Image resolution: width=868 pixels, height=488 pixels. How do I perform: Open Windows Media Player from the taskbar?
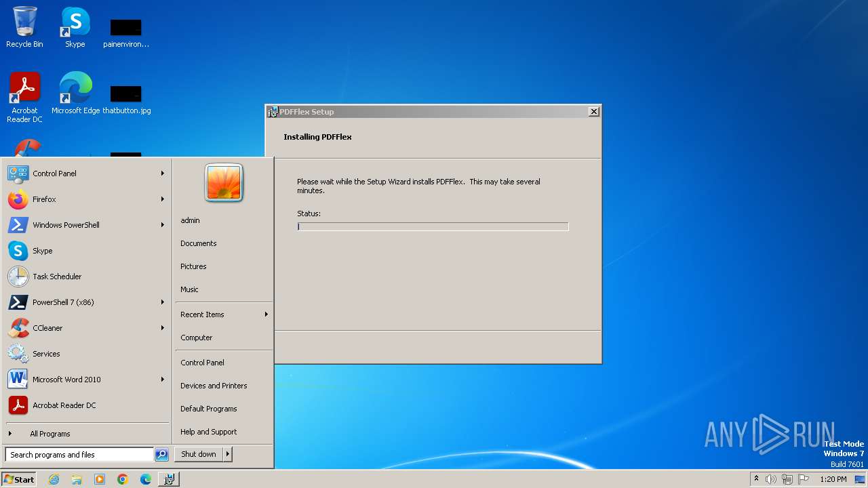coord(100,479)
